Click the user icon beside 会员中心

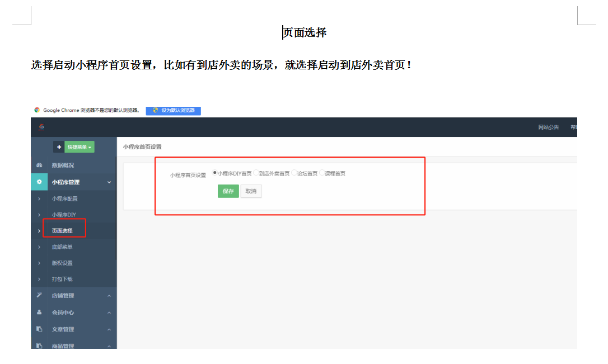pos(39,312)
